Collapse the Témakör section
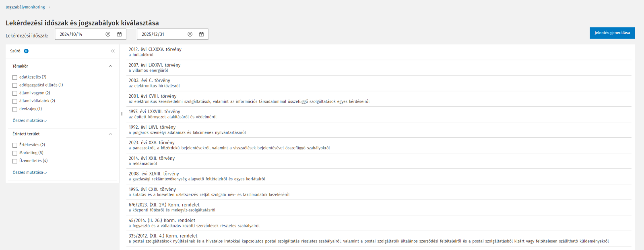 click(x=110, y=66)
